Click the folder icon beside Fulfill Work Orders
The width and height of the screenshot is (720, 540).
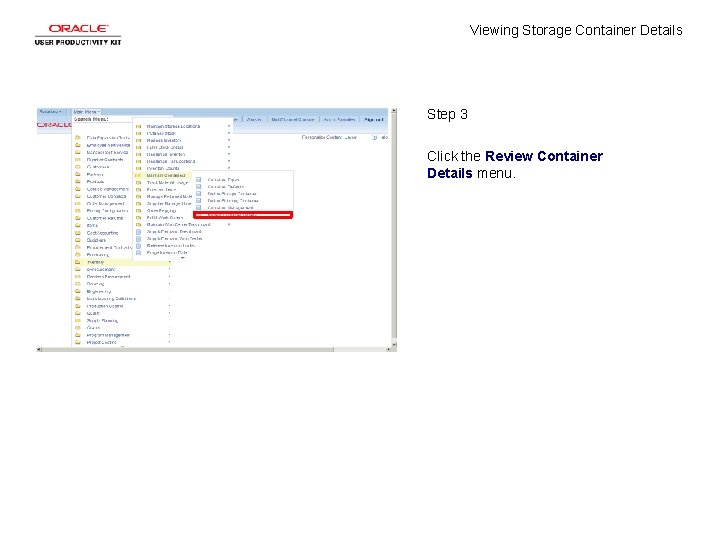click(x=138, y=218)
